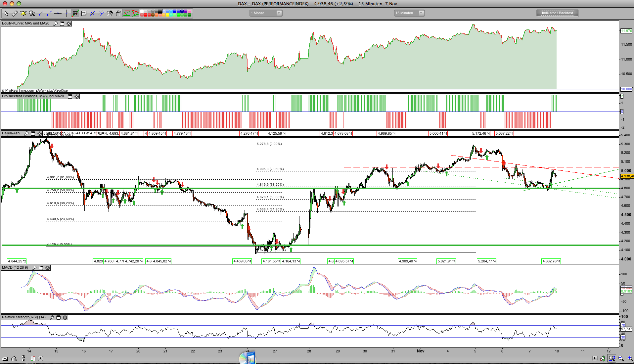Click the 'Indikator / Backtest' button
The image size is (634, 364).
pos(558,13)
